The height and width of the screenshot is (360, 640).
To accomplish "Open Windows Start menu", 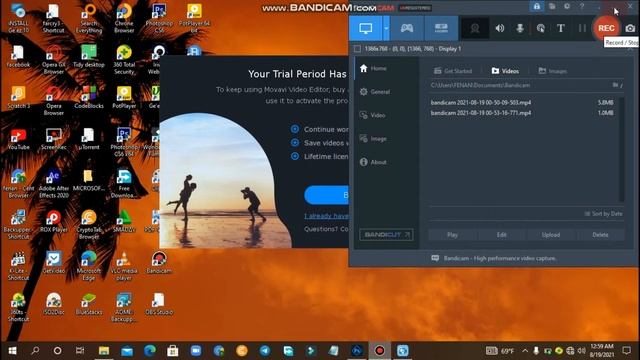I will coord(12,351).
